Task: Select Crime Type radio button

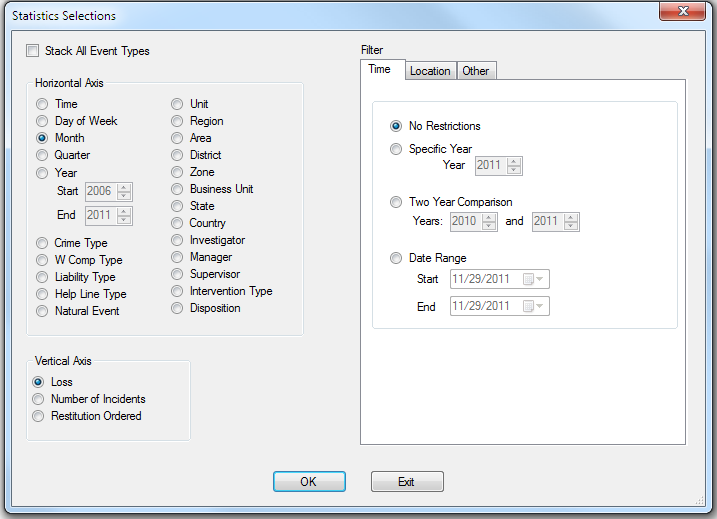Action: click(42, 243)
